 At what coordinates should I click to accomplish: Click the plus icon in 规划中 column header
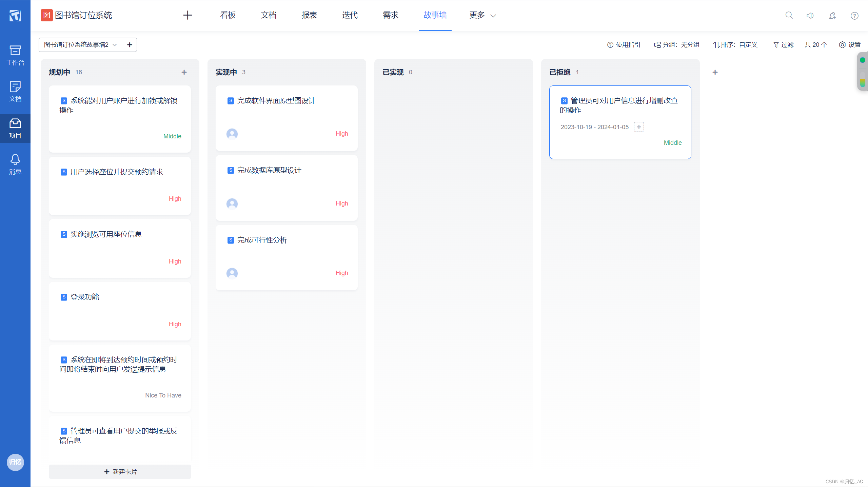184,72
